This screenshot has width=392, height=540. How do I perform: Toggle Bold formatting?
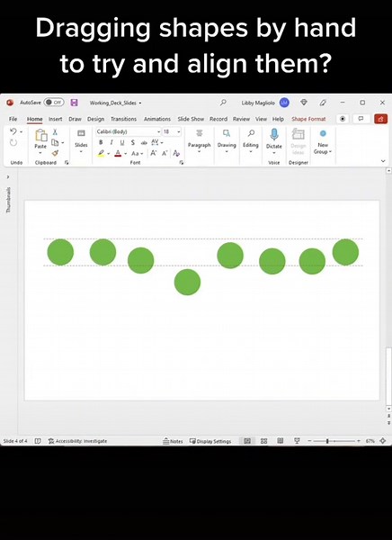101,142
